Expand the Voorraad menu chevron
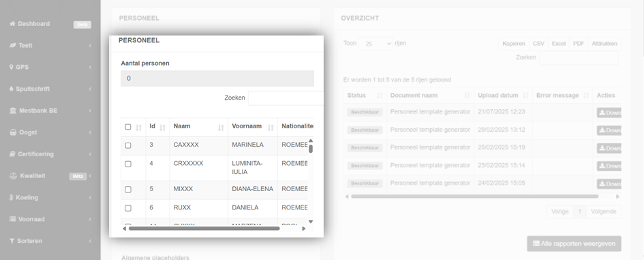 [x=90, y=219]
